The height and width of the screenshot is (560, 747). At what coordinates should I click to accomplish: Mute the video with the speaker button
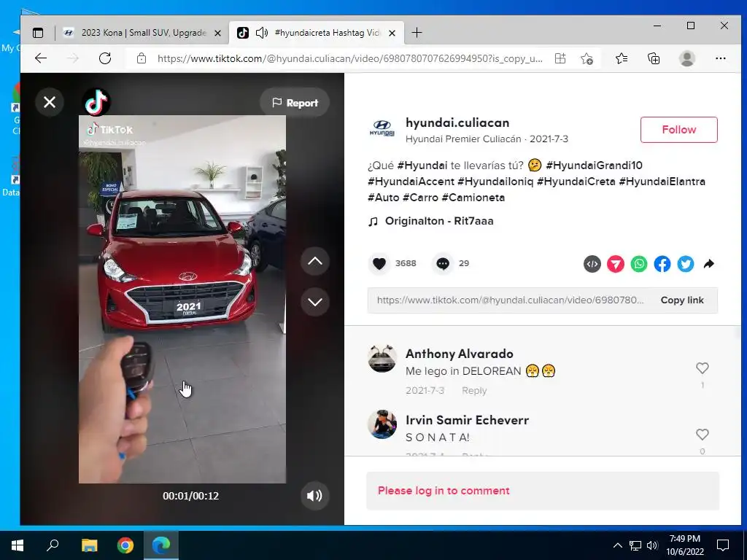click(314, 496)
